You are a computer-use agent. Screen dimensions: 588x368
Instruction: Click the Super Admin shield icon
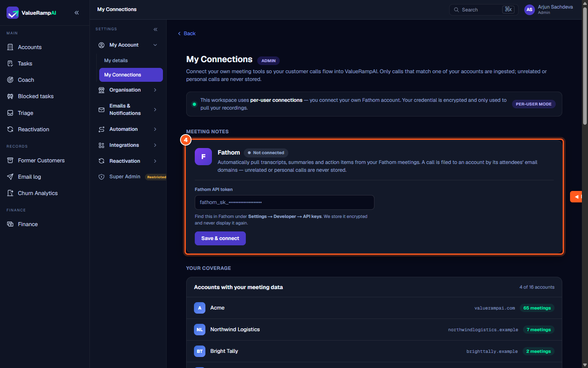coord(102,177)
